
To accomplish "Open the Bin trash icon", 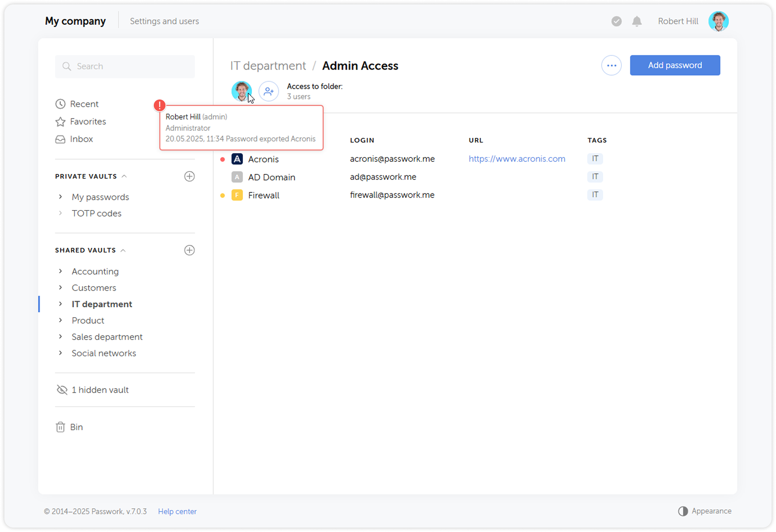I will (61, 427).
